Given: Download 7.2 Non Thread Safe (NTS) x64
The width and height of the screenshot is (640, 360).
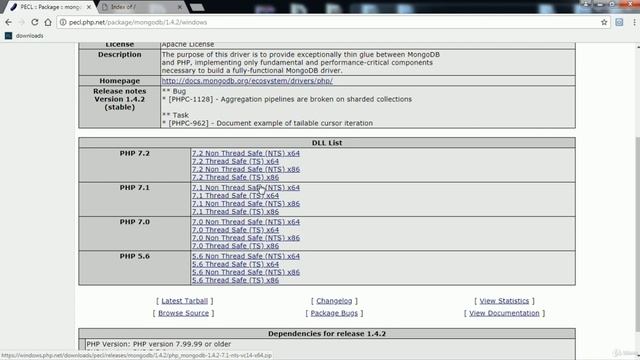Looking at the screenshot, I should coord(246,153).
